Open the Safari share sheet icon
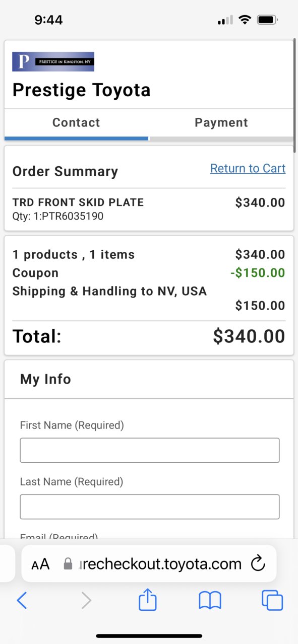298x644 pixels. (148, 600)
